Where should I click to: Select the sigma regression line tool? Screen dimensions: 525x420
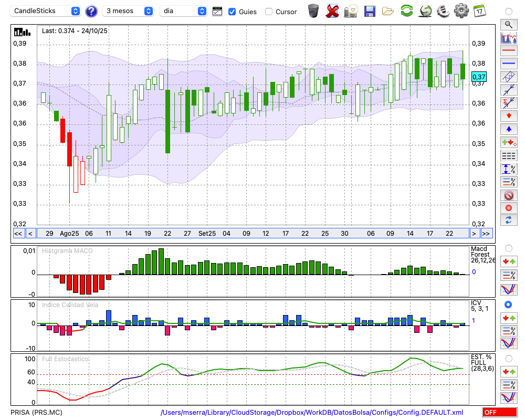(509, 103)
